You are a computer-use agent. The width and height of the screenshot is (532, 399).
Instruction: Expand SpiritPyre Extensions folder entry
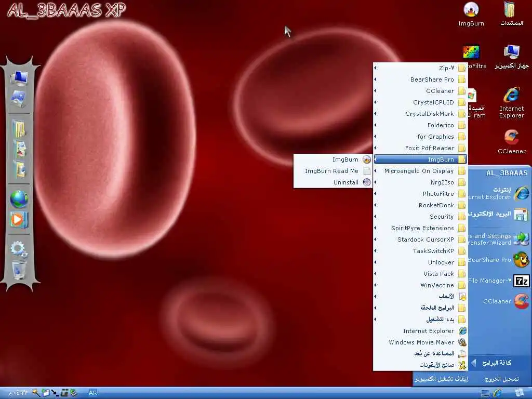pyautogui.click(x=420, y=228)
